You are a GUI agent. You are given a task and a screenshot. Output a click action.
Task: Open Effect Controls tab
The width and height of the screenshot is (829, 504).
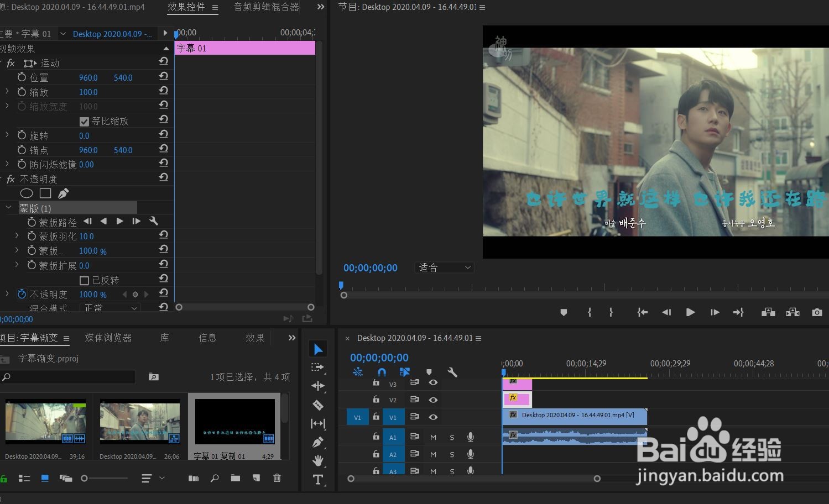pos(186,7)
